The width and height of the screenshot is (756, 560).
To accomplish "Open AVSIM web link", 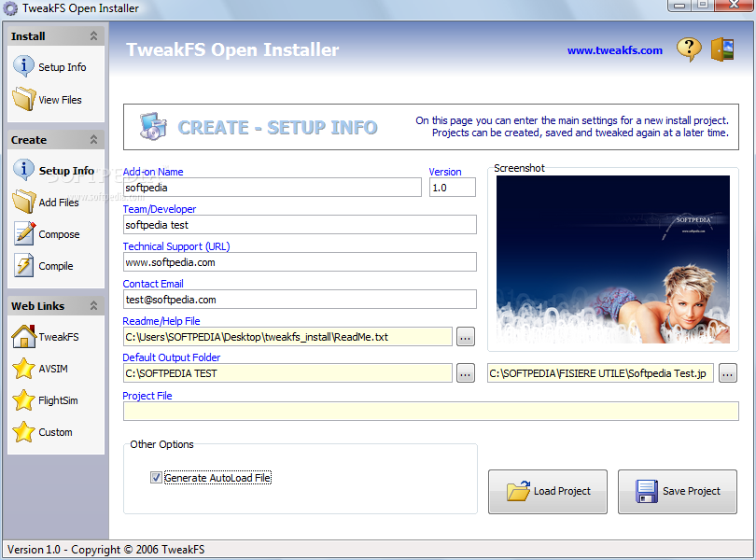I will [53, 369].
